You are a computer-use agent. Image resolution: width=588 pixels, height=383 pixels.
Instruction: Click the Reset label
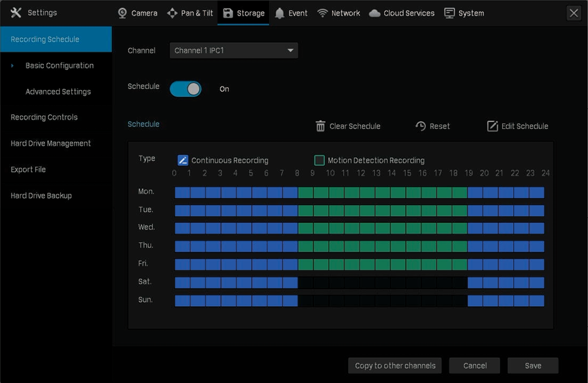pyautogui.click(x=439, y=126)
